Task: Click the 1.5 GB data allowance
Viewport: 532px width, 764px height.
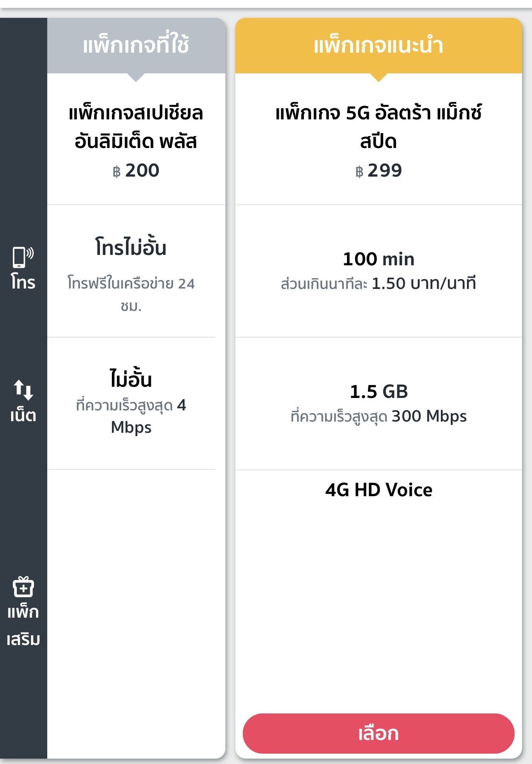Action: tap(378, 392)
